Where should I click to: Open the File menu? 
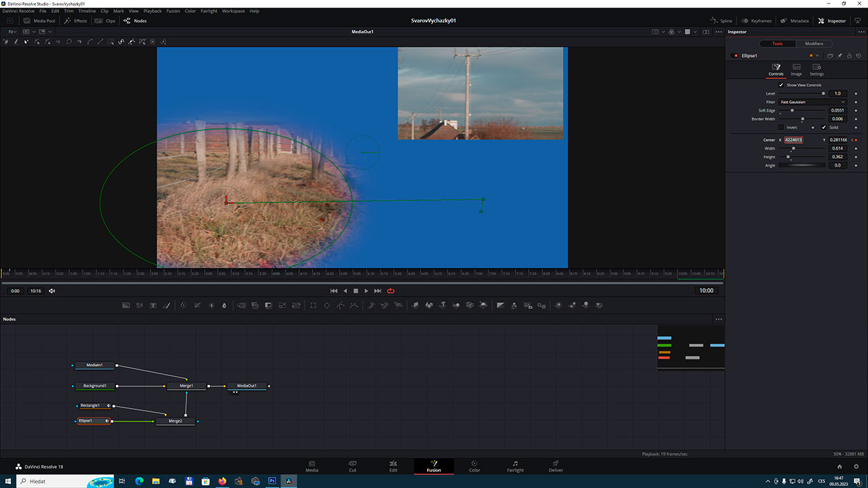[43, 11]
